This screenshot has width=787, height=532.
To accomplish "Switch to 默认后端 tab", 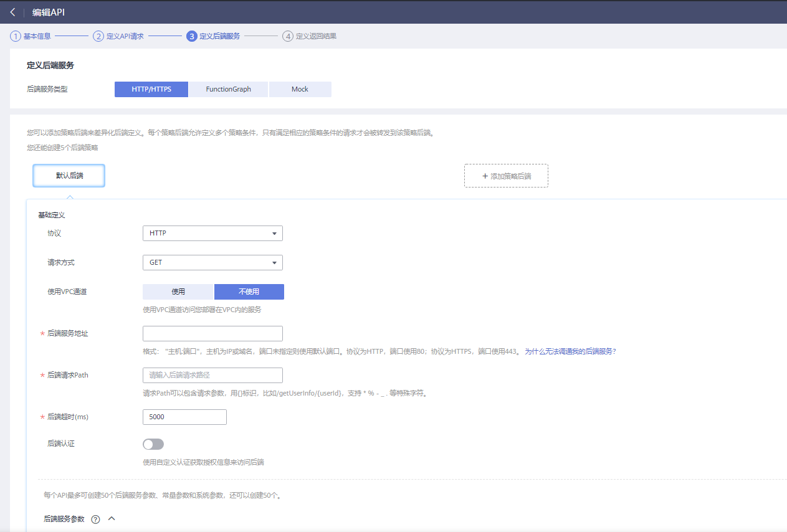I will pyautogui.click(x=69, y=176).
